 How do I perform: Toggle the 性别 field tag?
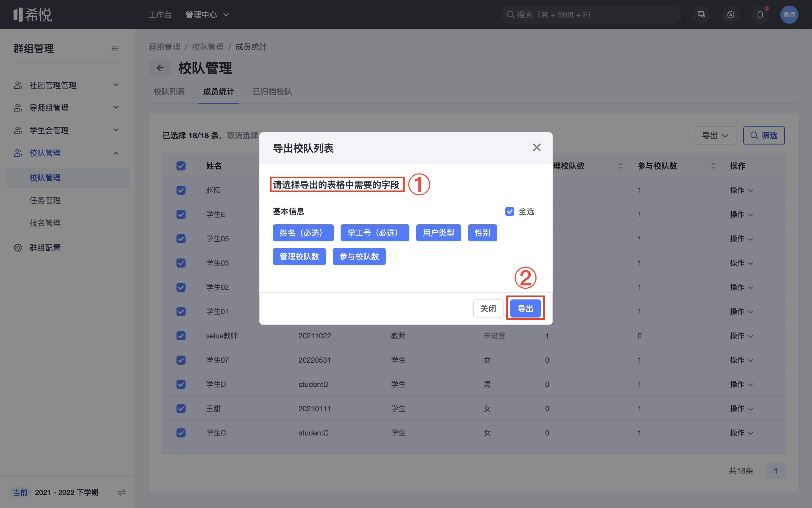482,233
